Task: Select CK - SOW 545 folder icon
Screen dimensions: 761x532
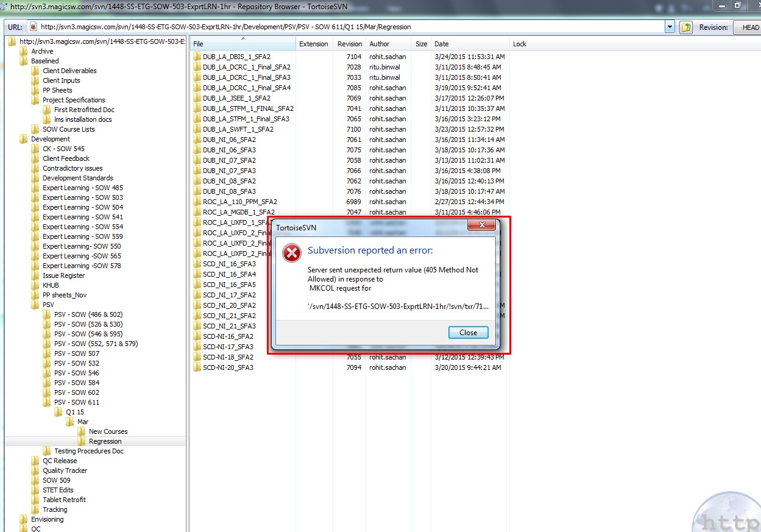Action: 35,149
